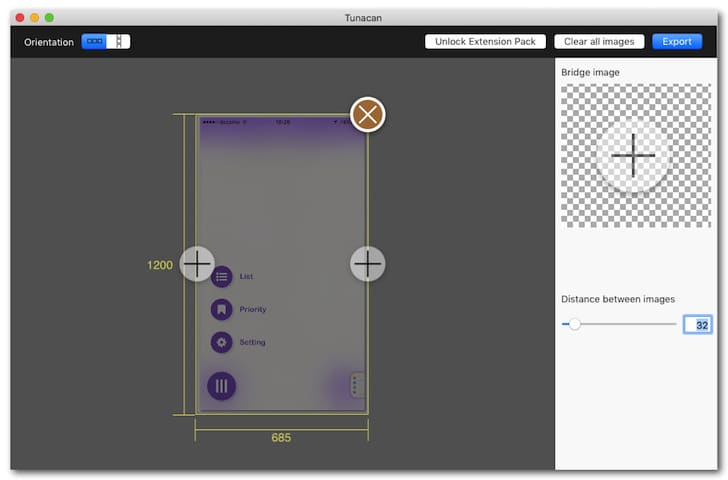Click the Orientation label
This screenshot has height=480, width=728.
click(x=49, y=42)
